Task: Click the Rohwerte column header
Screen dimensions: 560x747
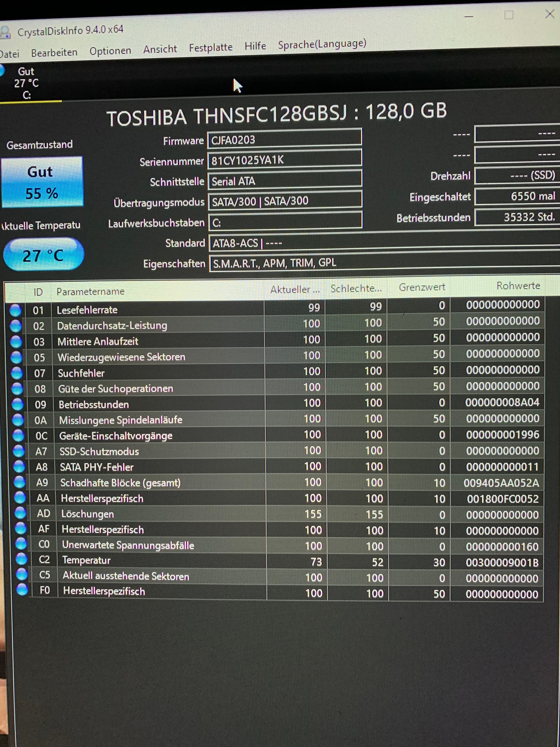Action: (518, 286)
